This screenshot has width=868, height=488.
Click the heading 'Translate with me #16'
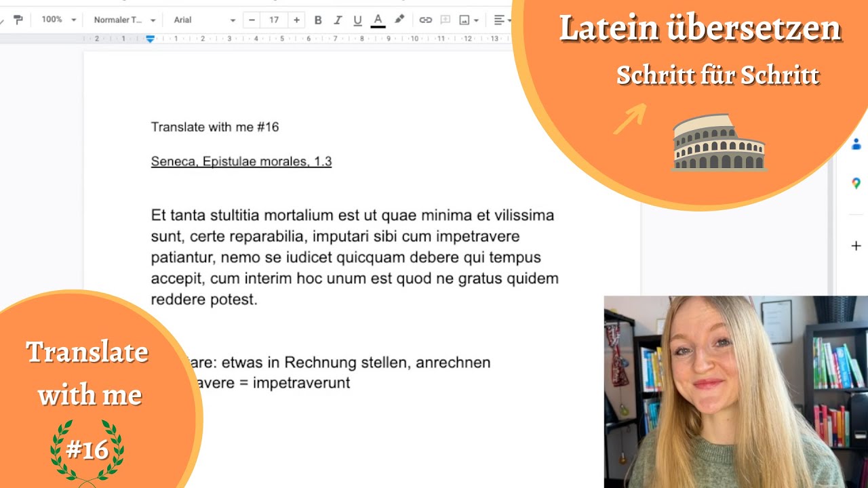(215, 127)
